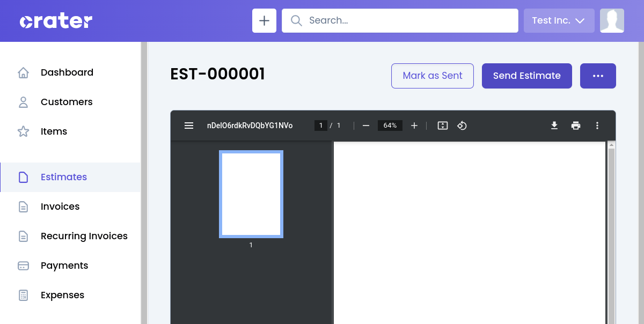Click the fit to page icon
Viewport: 644px width, 324px height.
click(x=443, y=126)
